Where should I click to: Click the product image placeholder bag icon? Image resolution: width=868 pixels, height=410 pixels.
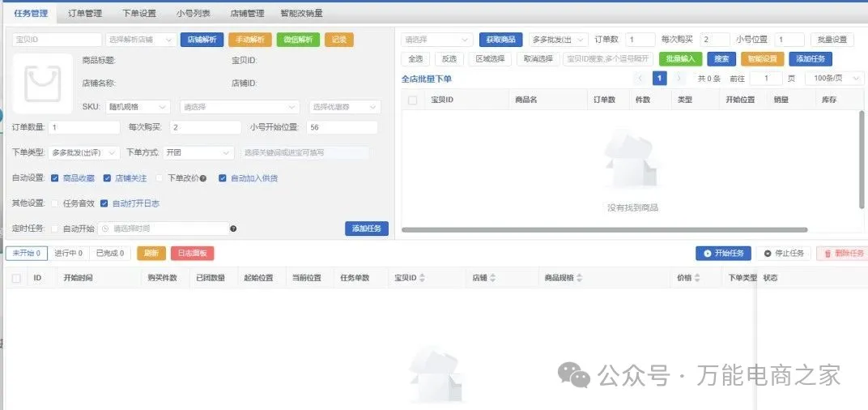click(42, 84)
